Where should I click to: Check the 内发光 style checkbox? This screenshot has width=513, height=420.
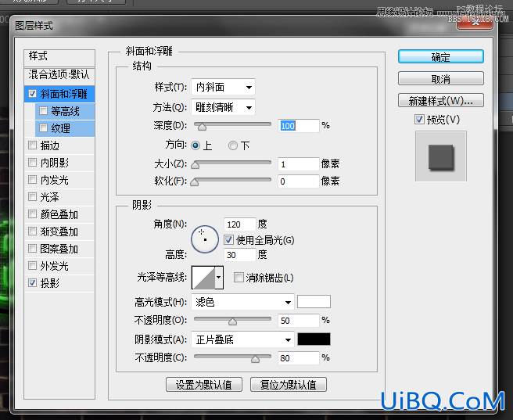tap(32, 179)
